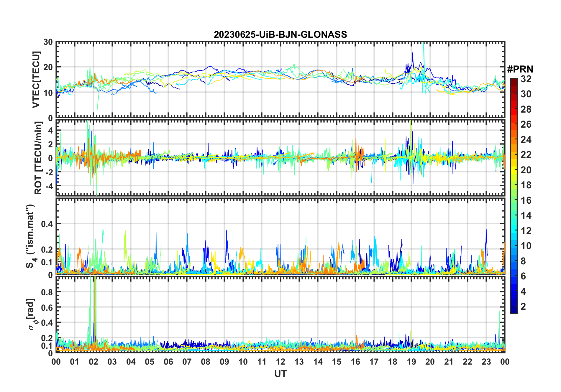Click inside the VTEC plot panel

[x=280, y=80]
